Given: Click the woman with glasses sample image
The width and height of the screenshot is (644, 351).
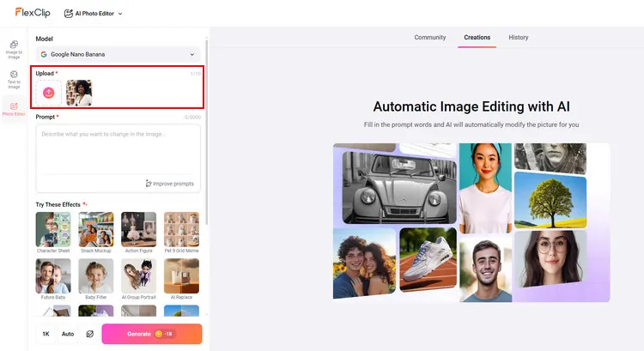Looking at the screenshot, I should [550, 258].
